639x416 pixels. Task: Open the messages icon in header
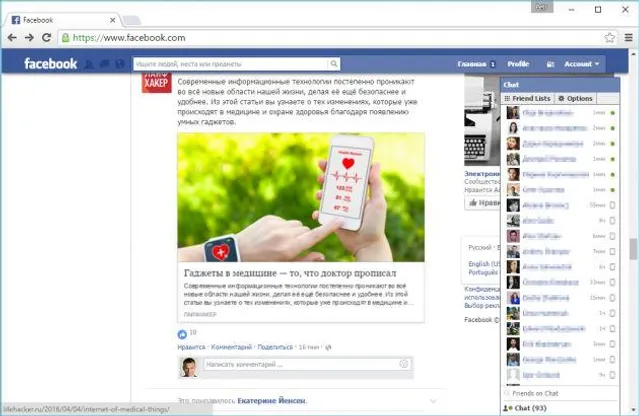[103, 64]
